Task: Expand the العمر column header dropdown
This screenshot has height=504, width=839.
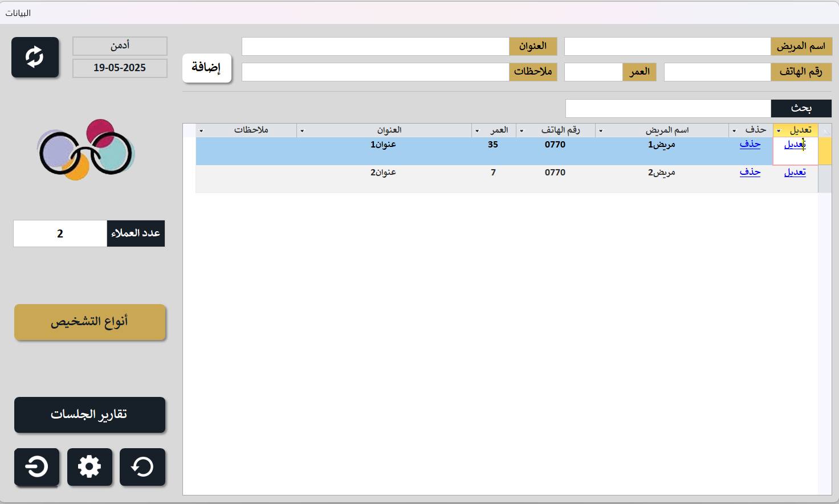Action: click(477, 131)
